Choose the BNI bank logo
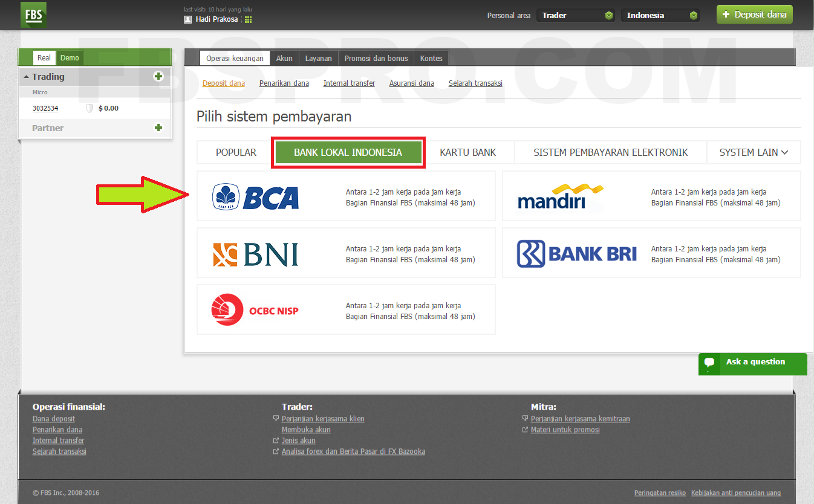Viewport: 814px width, 504px height. (x=256, y=254)
